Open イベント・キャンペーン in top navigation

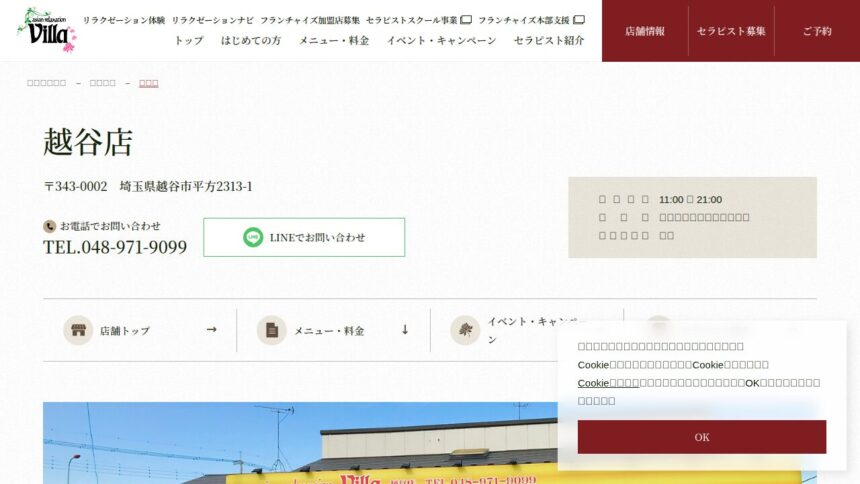tap(441, 41)
